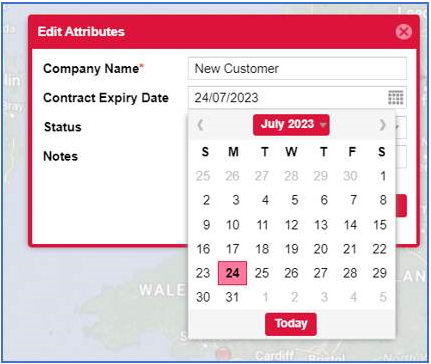Close the Edit Attributes dialog
This screenshot has height=364, width=431.
pyautogui.click(x=403, y=32)
